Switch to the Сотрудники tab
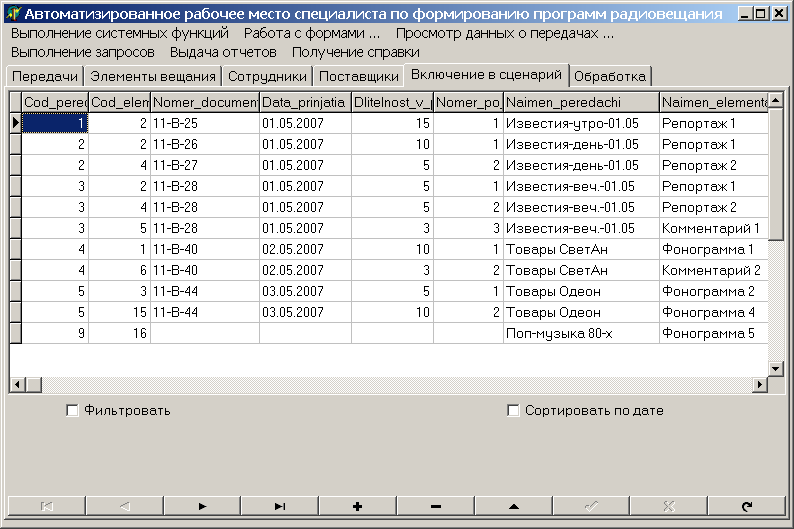 (x=267, y=76)
